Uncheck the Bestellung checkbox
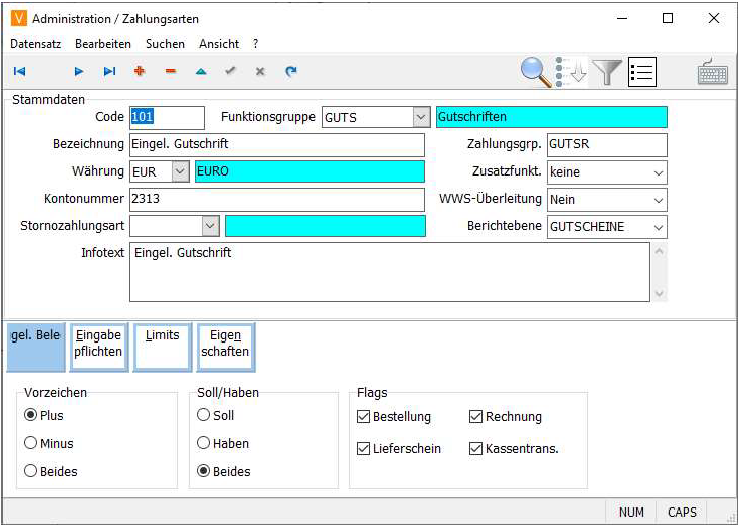This screenshot has height=525, width=739. [364, 416]
